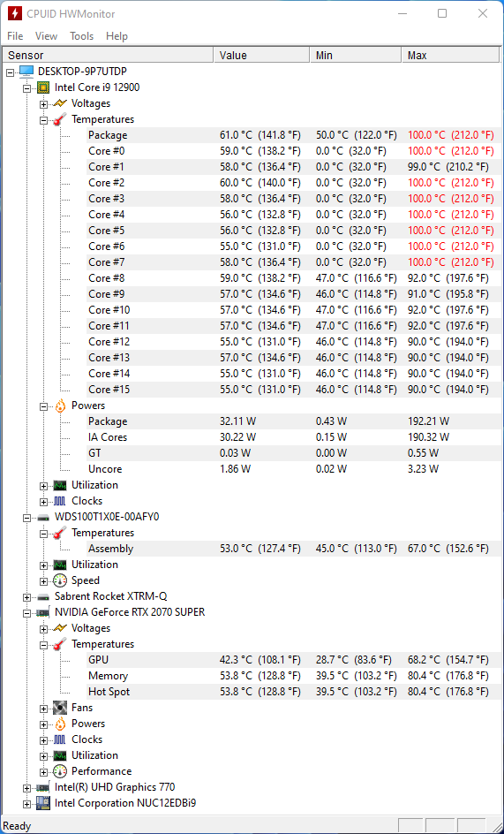Select the temperature Package row
Image resolution: width=504 pixels, height=834 pixels.
click(x=291, y=135)
